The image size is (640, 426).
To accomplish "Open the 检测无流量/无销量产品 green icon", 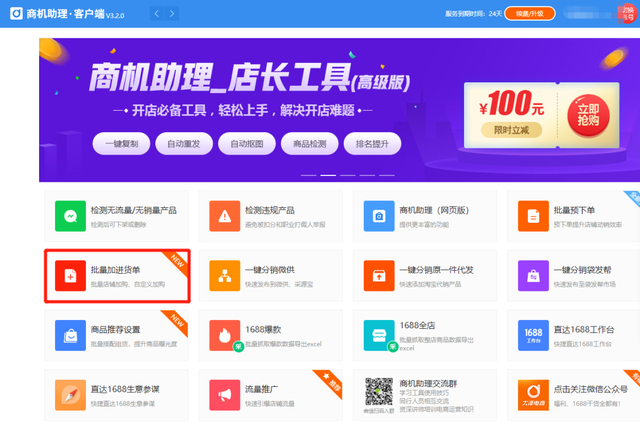I will click(71, 216).
